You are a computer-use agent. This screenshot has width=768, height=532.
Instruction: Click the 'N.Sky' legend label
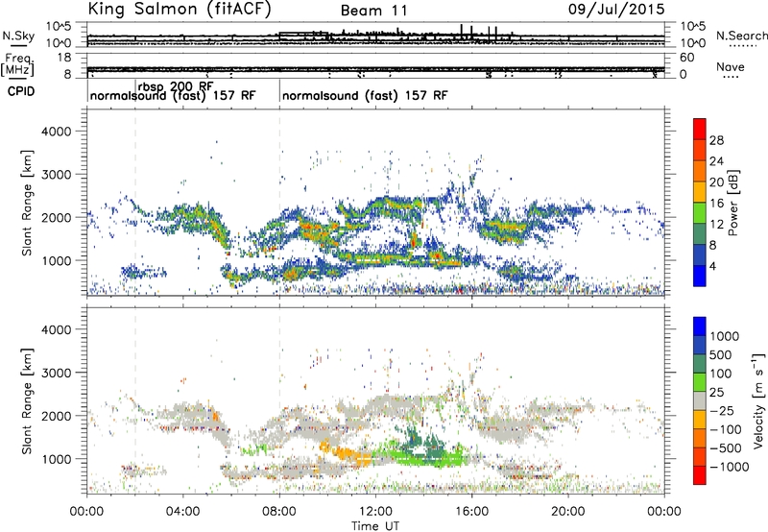tap(18, 36)
